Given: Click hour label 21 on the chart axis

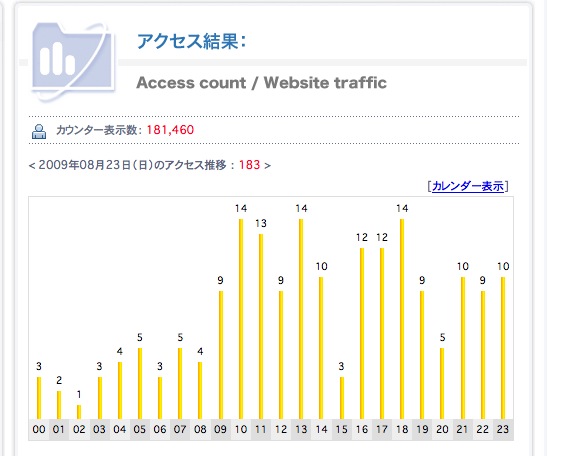Looking at the screenshot, I should click(x=463, y=429).
